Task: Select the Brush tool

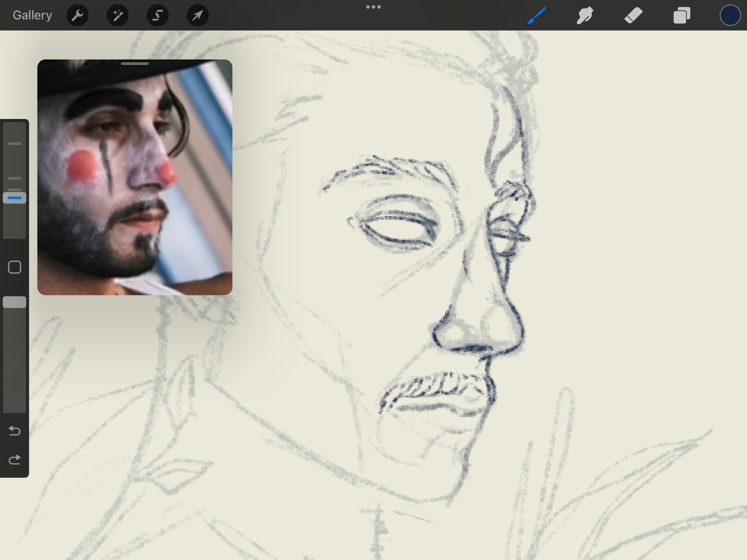Action: (537, 15)
